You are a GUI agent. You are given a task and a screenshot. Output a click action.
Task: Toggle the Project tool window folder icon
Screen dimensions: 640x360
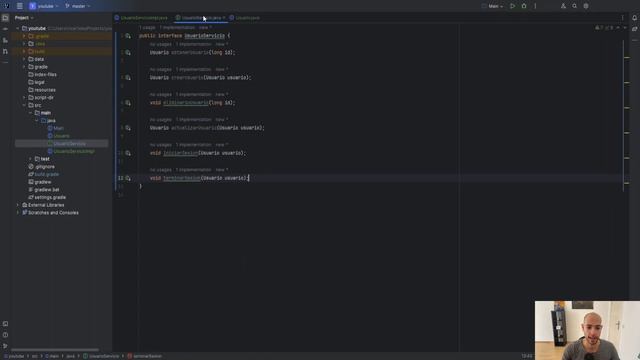pyautogui.click(x=5, y=18)
